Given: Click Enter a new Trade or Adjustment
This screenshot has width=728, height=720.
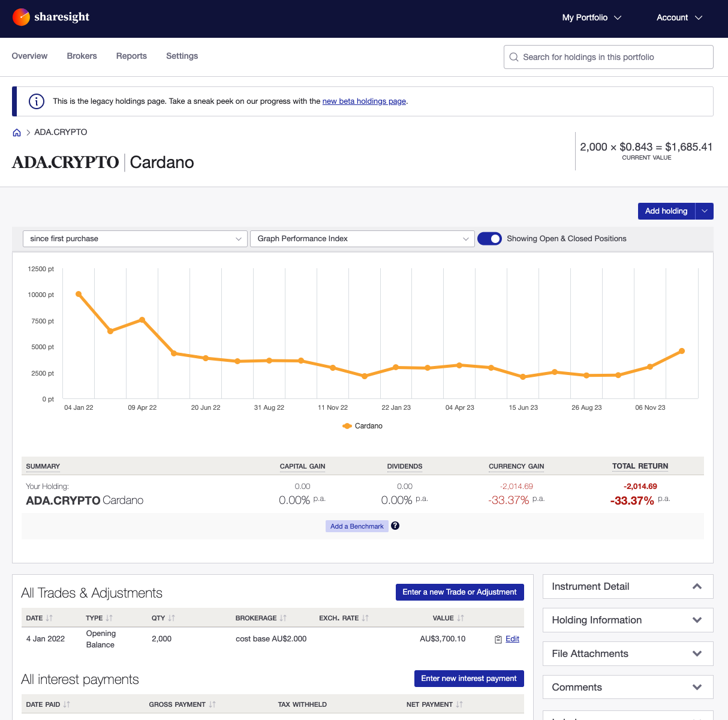Looking at the screenshot, I should click(x=460, y=592).
